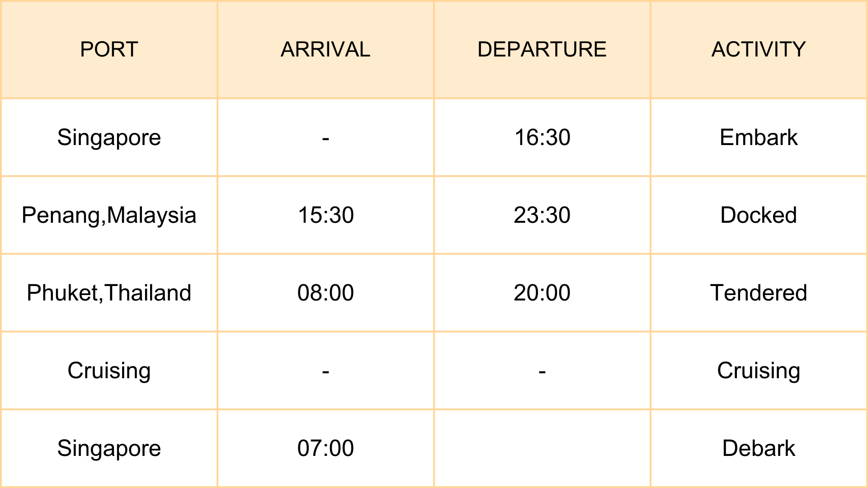Select the ACTIVITY column header
Image resolution: width=868 pixels, height=488 pixels.
pyautogui.click(x=759, y=49)
